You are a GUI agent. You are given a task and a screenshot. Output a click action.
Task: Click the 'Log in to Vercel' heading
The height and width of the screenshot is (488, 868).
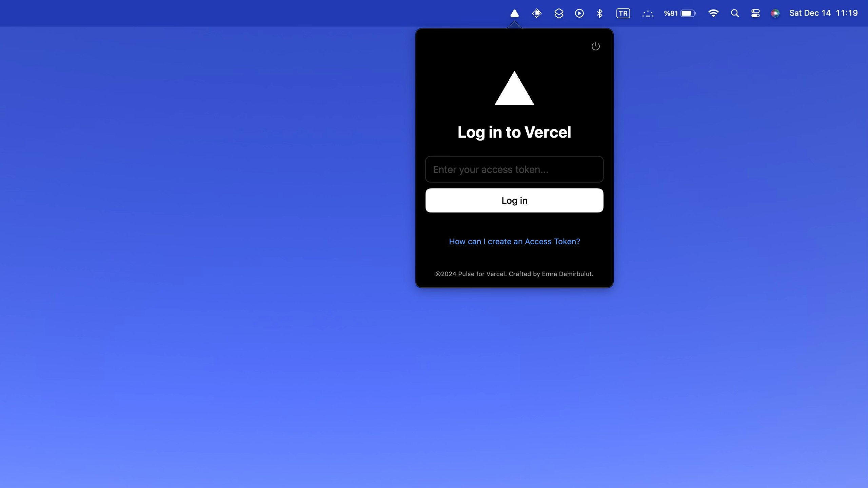pyautogui.click(x=514, y=132)
